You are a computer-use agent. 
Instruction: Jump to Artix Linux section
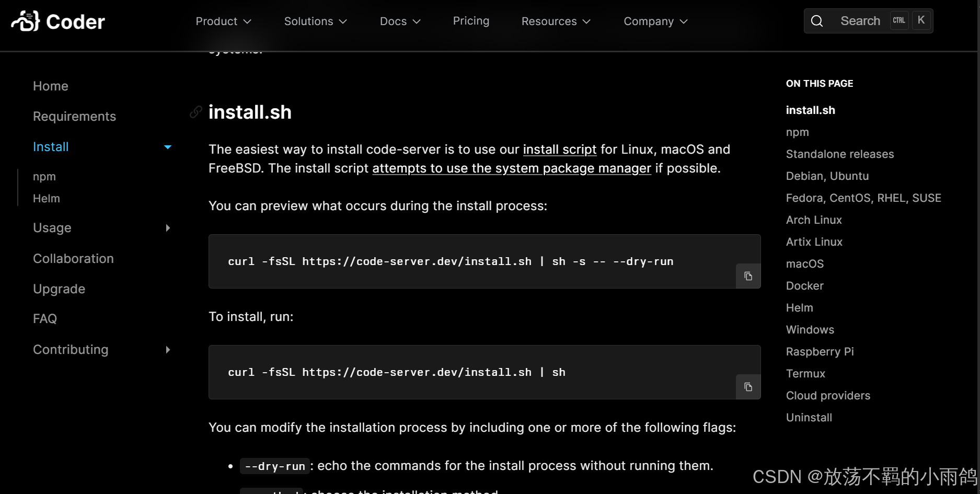814,242
